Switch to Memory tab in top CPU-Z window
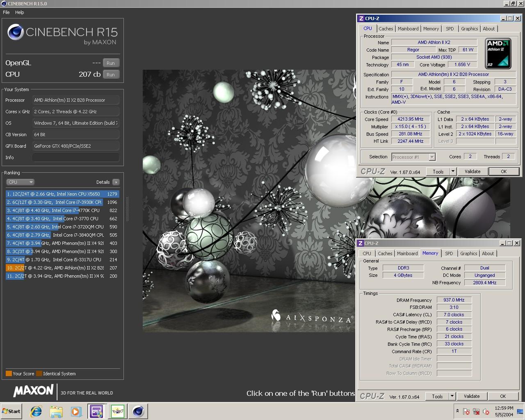Viewport: 525px width, 420px height. 431,29
